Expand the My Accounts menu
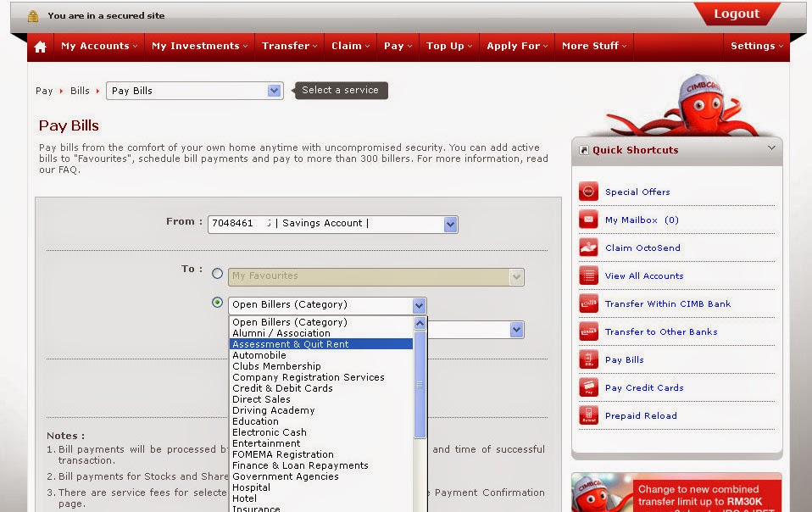This screenshot has width=812, height=512. [x=99, y=46]
